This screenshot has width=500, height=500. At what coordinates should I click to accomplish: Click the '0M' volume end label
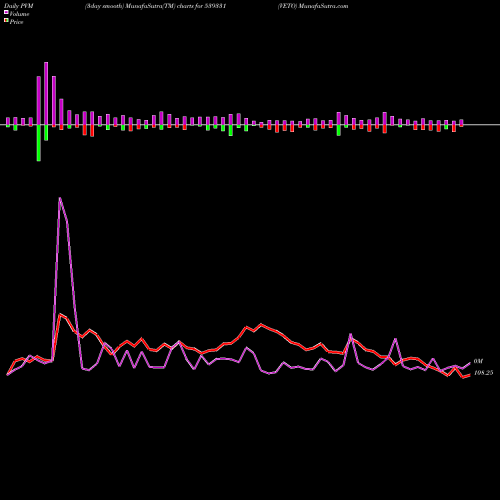(478, 361)
